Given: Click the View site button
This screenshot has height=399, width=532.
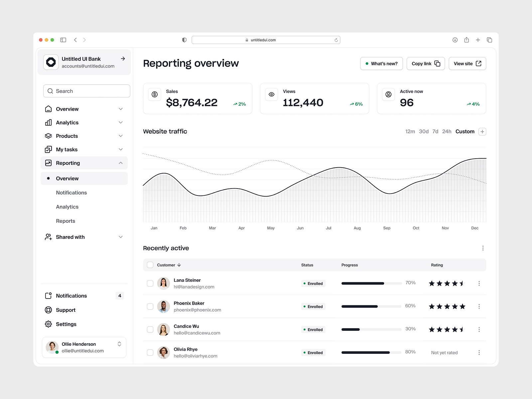Looking at the screenshot, I should pyautogui.click(x=467, y=63).
